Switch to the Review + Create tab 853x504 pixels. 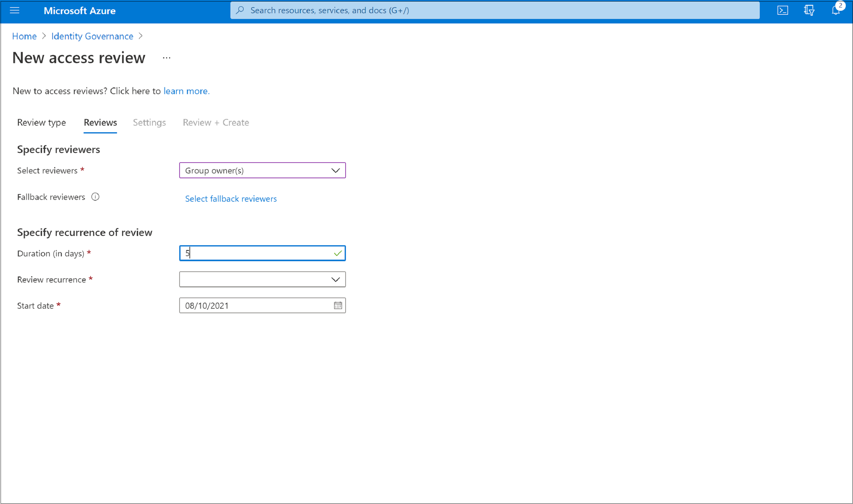point(216,122)
